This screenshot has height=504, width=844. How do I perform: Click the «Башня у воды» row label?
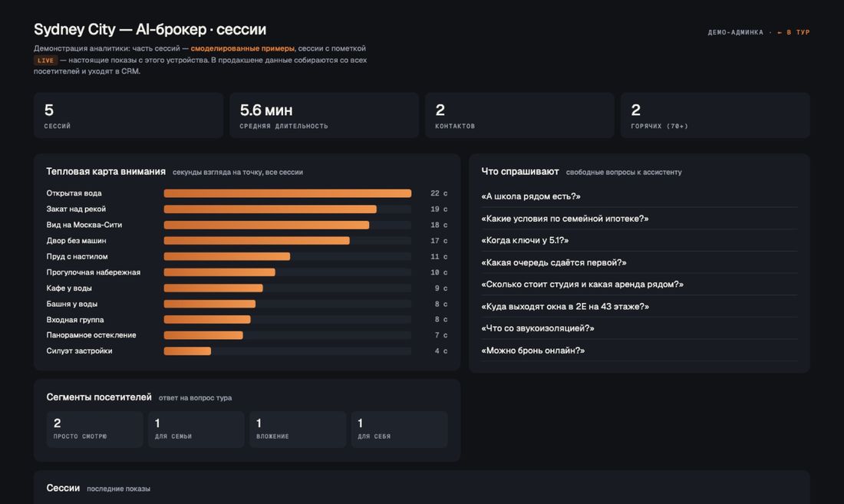tap(71, 304)
